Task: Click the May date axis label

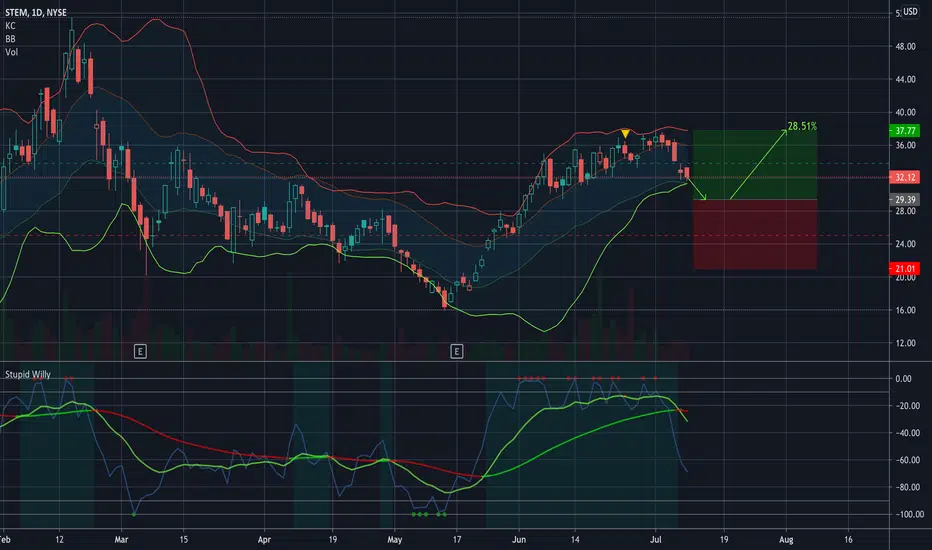Action: click(395, 540)
